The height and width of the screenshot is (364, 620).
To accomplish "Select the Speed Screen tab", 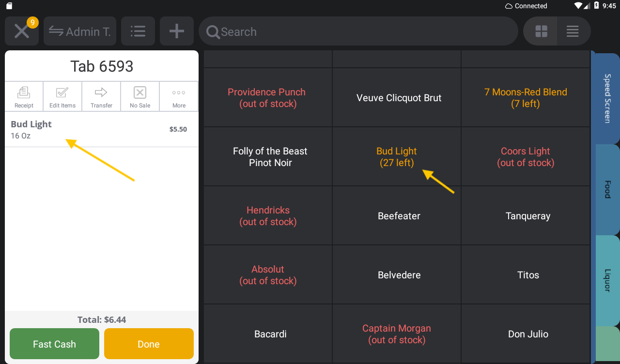I will 606,98.
